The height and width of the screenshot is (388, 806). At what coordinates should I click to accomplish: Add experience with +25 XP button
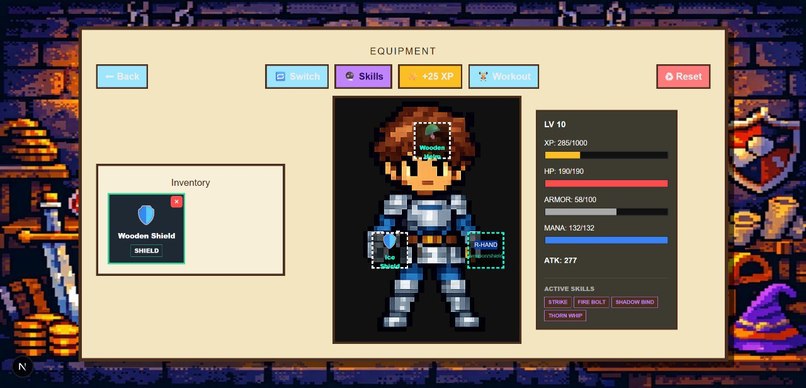tap(430, 77)
